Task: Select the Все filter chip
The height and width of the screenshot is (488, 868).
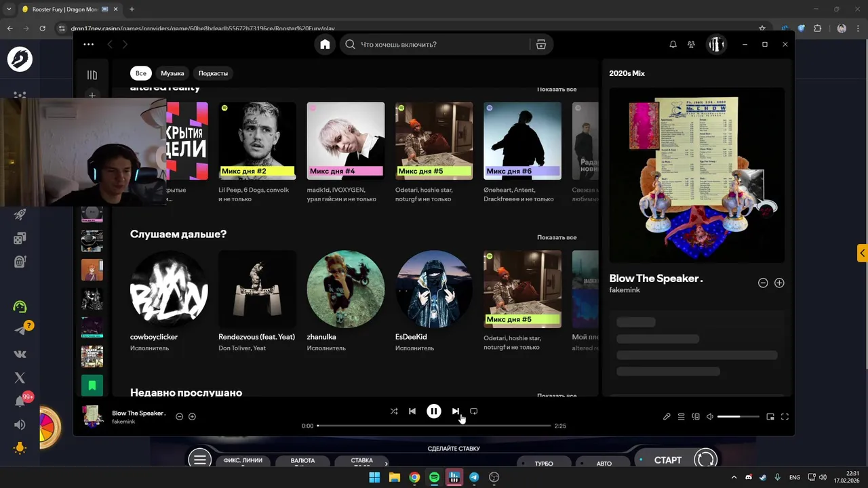Action: 140,73
